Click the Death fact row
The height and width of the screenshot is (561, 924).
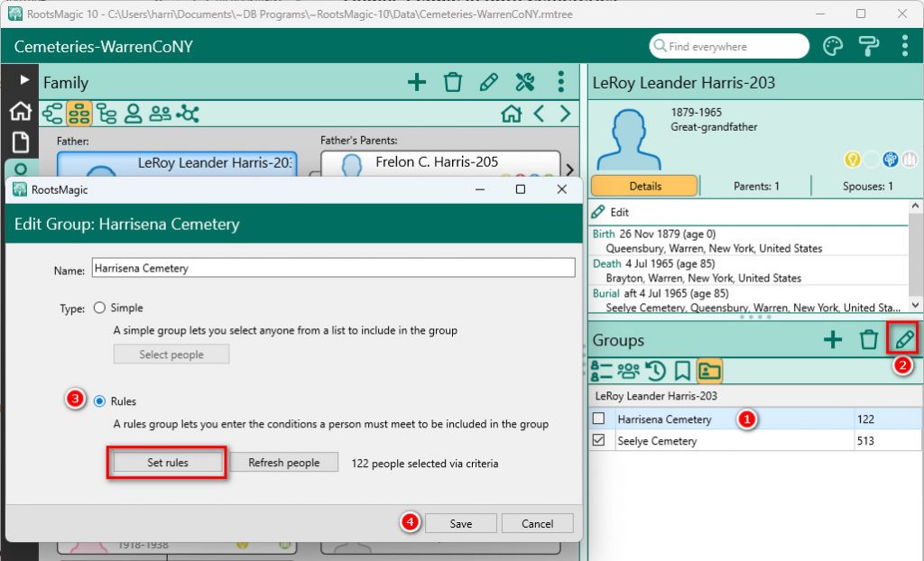tap(749, 271)
